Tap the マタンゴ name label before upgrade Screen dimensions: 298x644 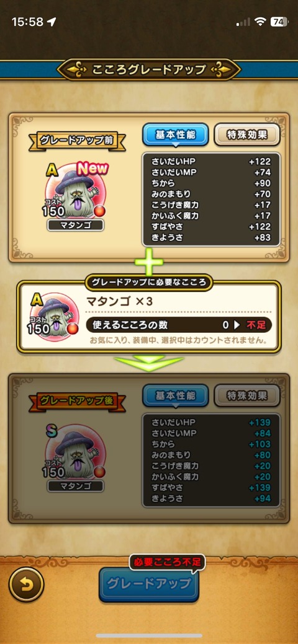pos(75,225)
